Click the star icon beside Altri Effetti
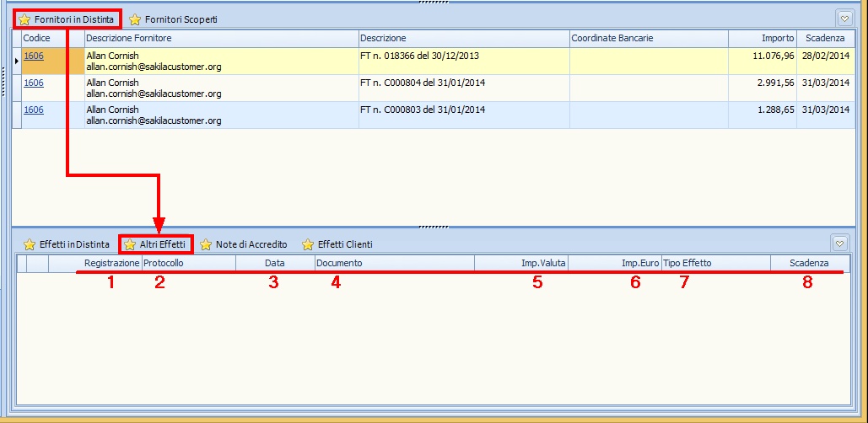 click(130, 244)
